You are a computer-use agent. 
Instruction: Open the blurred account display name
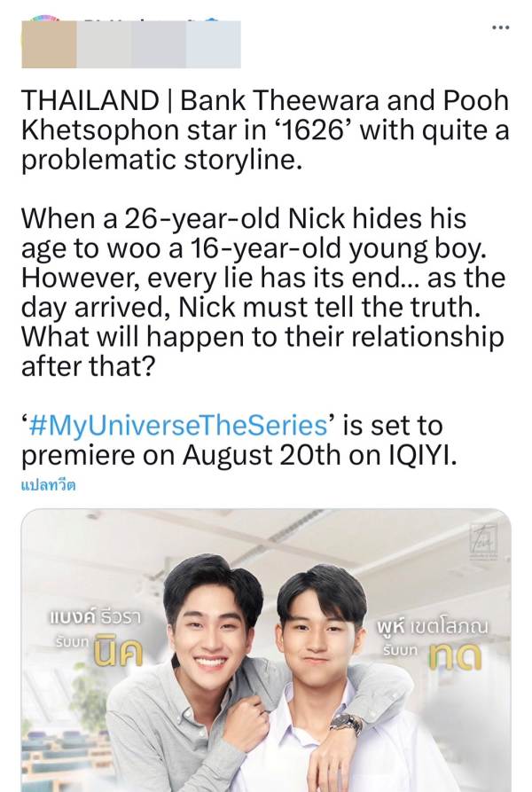tap(159, 44)
